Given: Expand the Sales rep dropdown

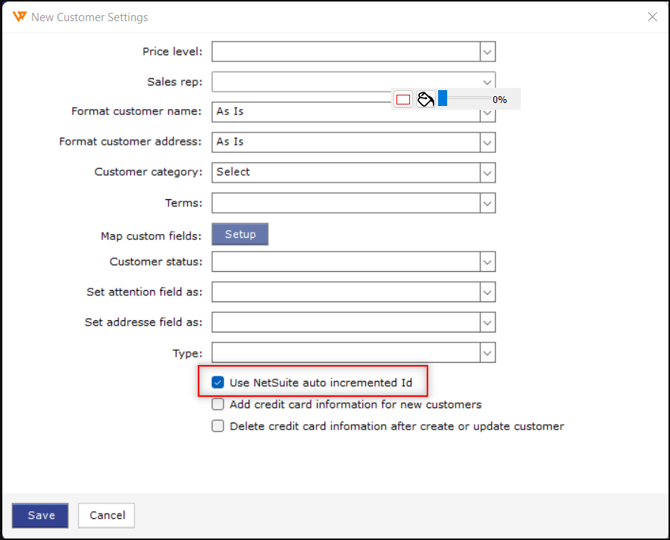Looking at the screenshot, I should coord(487,82).
